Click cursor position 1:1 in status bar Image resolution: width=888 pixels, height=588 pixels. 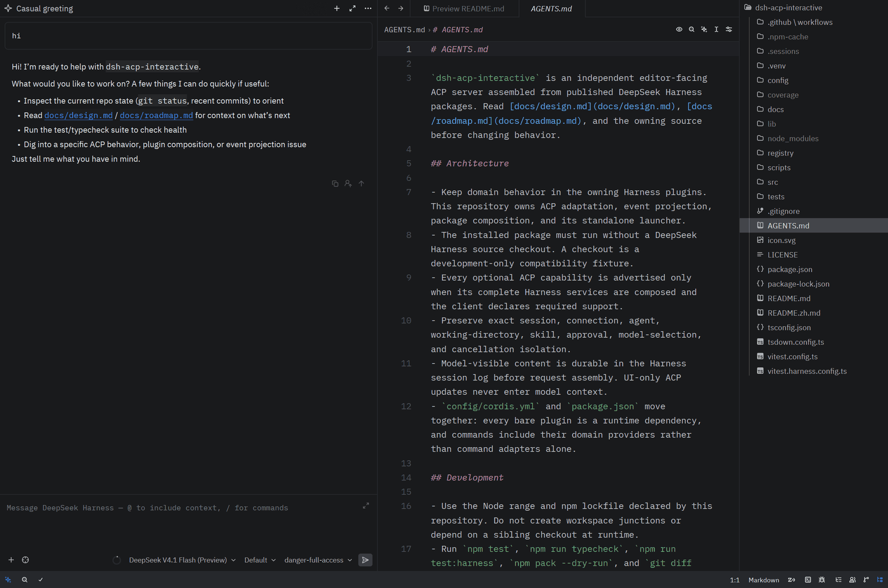(735, 580)
